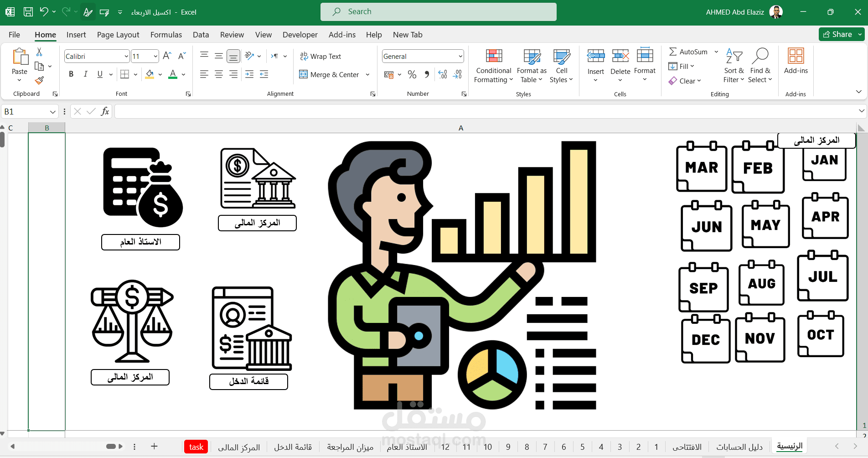Screen dimensions: 868x458
Task: Click the Cut scissors icon
Action: click(39, 52)
